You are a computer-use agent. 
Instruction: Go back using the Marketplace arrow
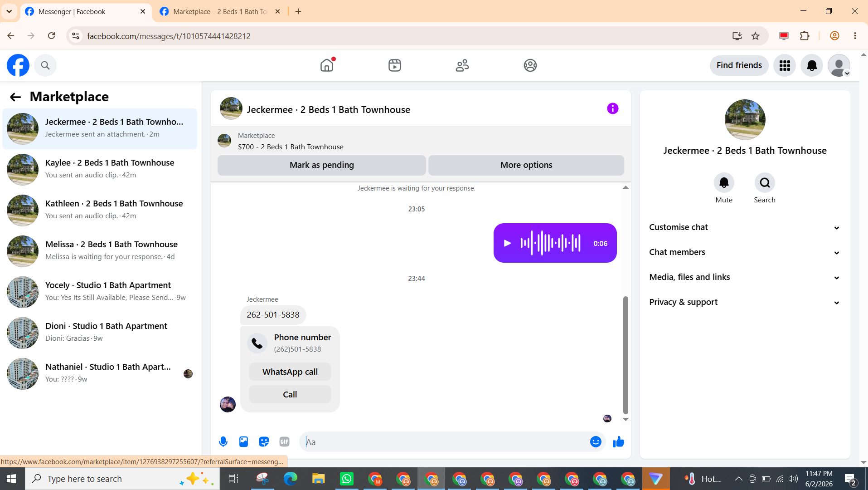coord(15,97)
